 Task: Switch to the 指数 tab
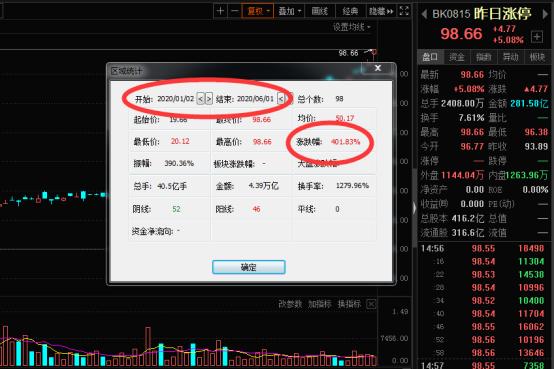point(484,57)
